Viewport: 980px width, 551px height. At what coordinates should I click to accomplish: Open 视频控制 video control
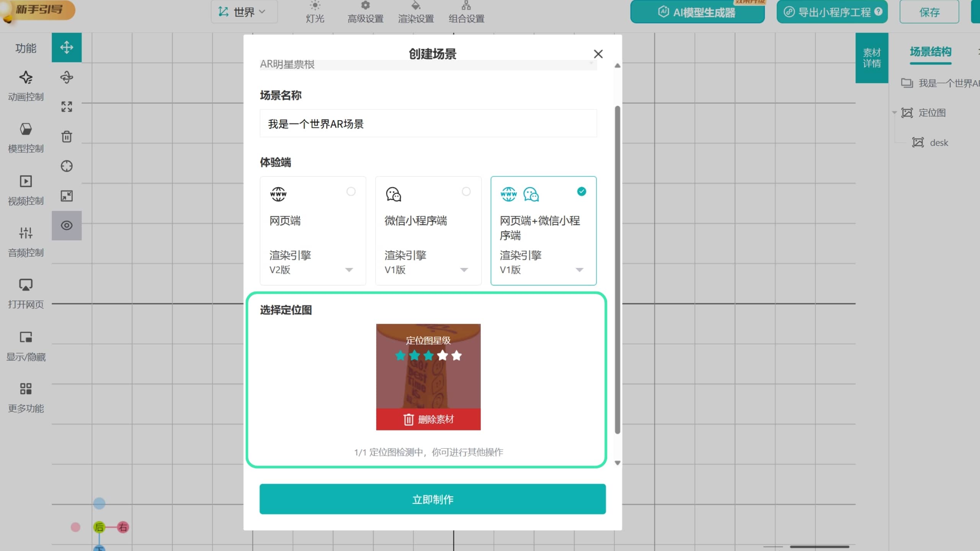tap(26, 190)
